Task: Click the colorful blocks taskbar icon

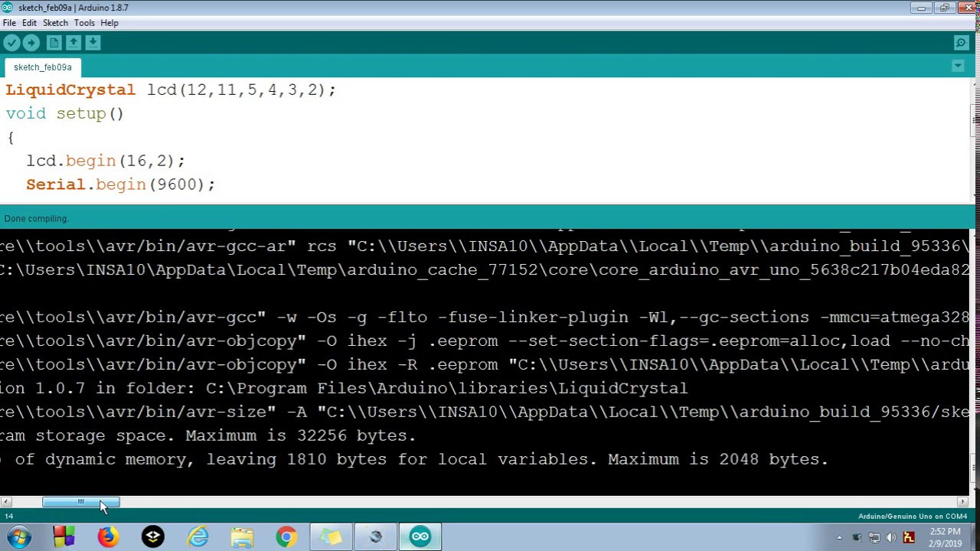Action: [x=64, y=537]
